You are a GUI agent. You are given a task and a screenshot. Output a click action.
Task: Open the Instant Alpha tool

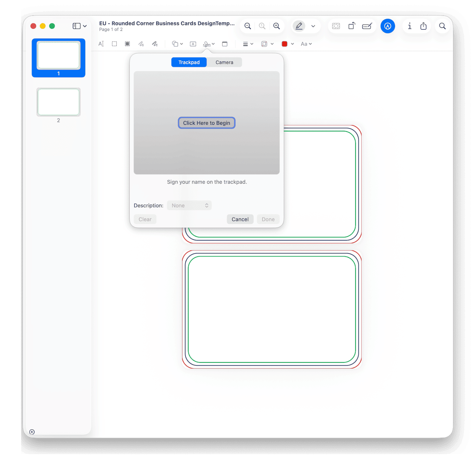[127, 44]
